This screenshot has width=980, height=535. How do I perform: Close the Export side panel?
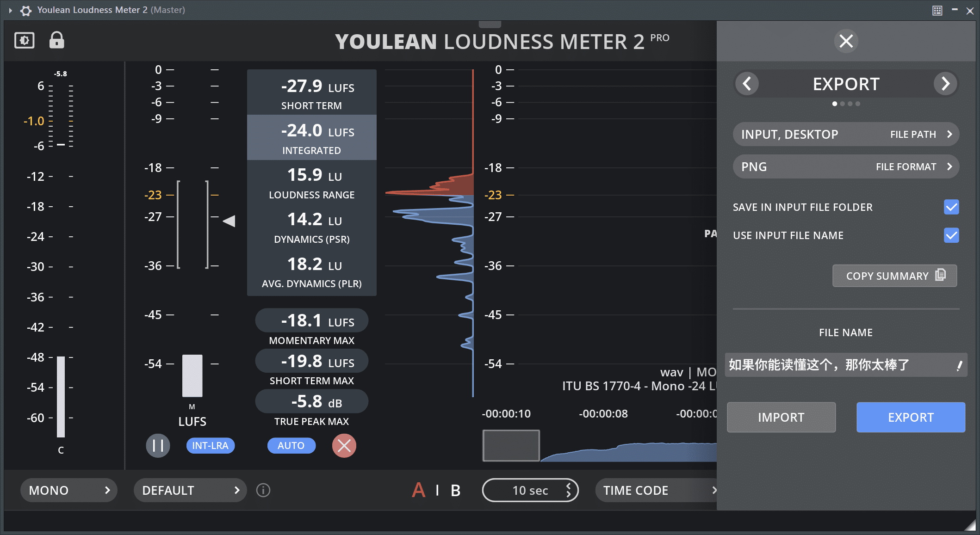click(x=846, y=41)
